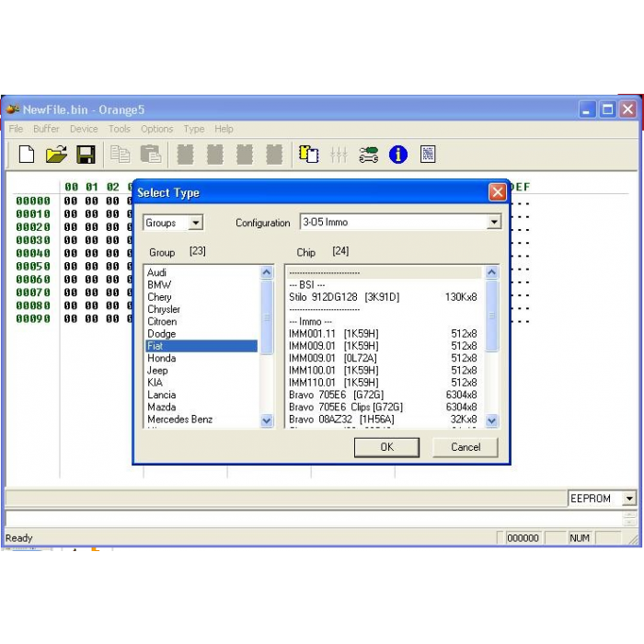This screenshot has width=644, height=644.
Task: Click the sliders settings toolbar icon
Action: (x=339, y=155)
